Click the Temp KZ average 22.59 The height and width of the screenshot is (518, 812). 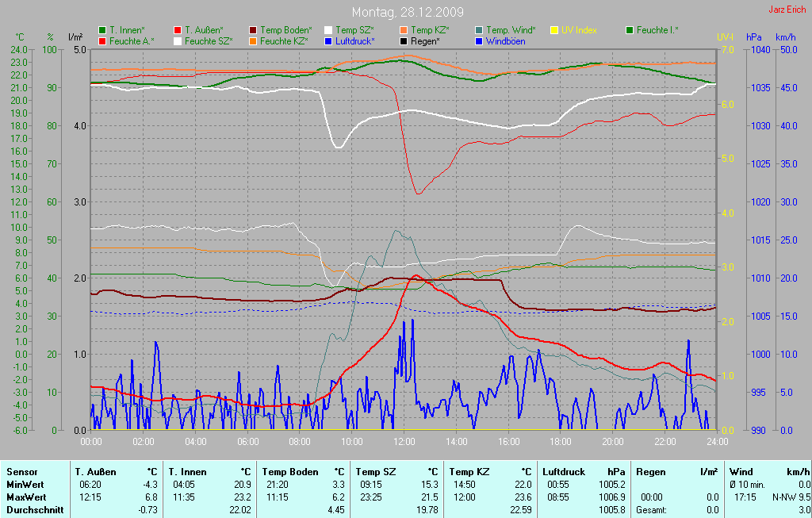pos(521,510)
